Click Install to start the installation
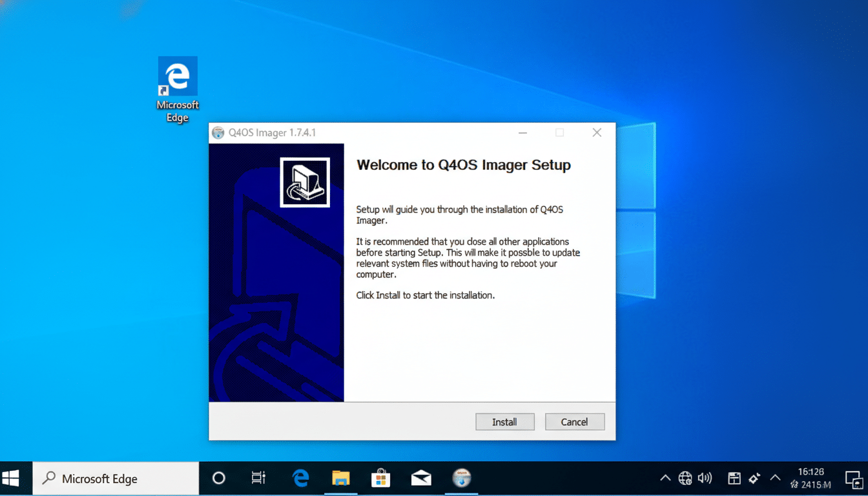Viewport: 868px width, 496px height. (x=504, y=422)
